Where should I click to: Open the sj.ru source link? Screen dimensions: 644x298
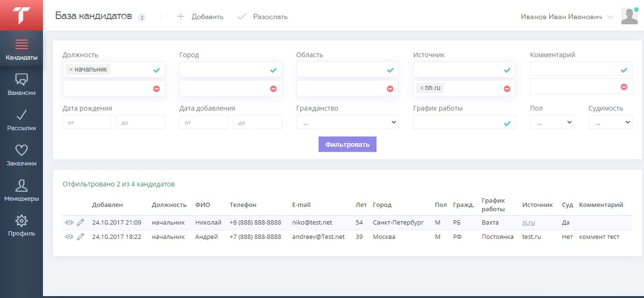(x=528, y=223)
